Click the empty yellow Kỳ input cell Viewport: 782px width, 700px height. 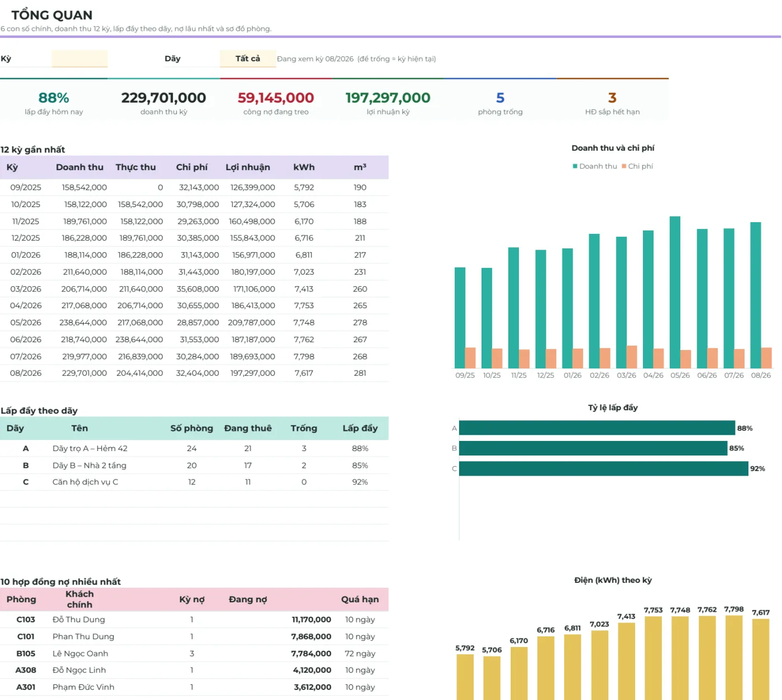pyautogui.click(x=79, y=59)
